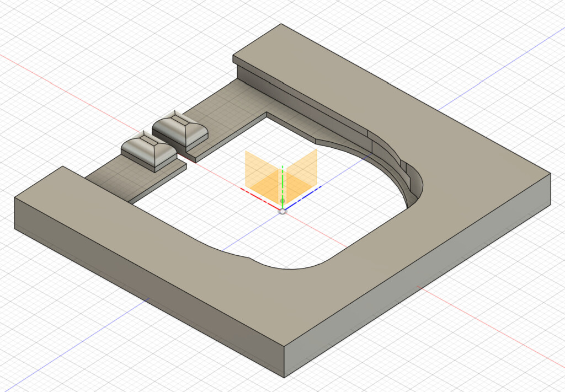Screen dimensions: 565x392
Task: Select the left raised bump feature
Action: point(148,151)
